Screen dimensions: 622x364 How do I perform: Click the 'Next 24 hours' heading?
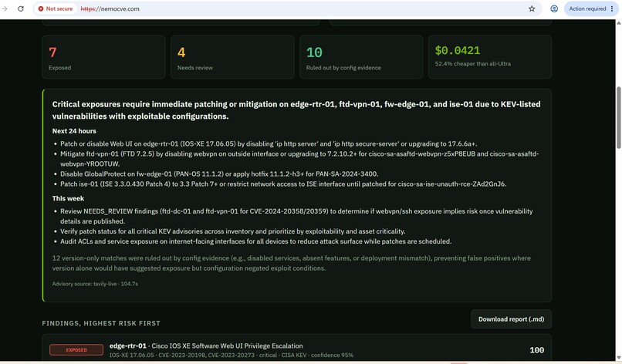[x=74, y=131]
